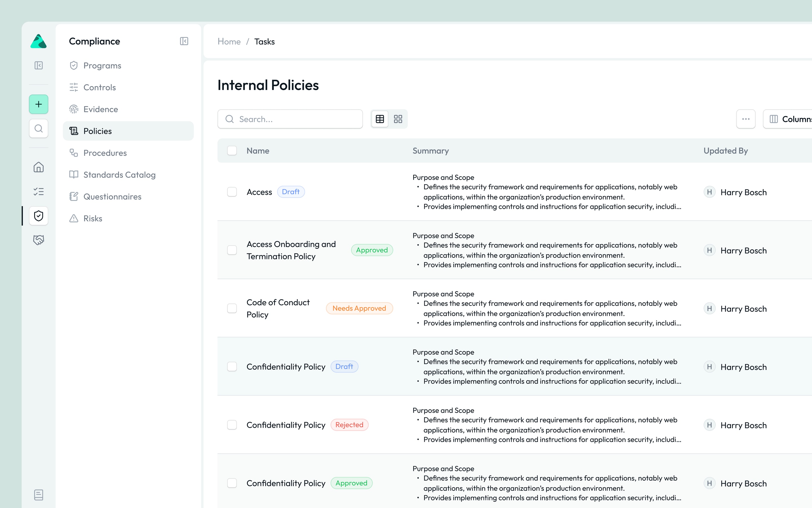Switch to grid card view icon
Screen dimensions: 812x508
(398, 119)
